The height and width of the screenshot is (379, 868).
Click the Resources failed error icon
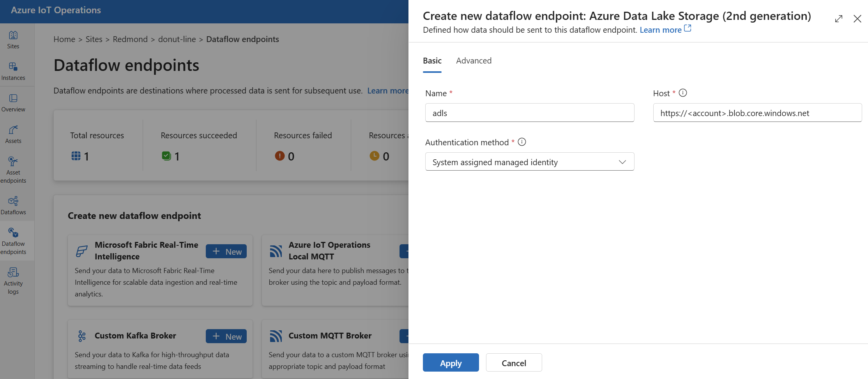280,156
